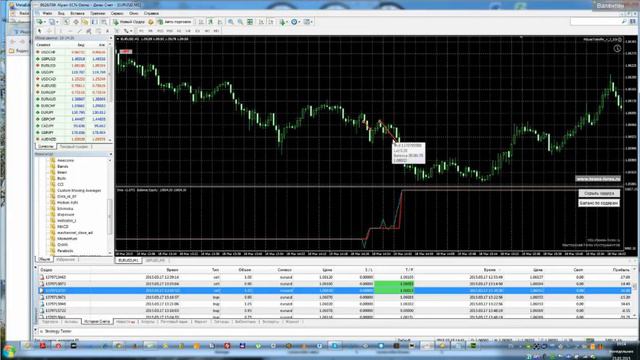The width and height of the screenshot is (640, 360).
Task: Switch chart to bar chart mode
Action: click(201, 22)
